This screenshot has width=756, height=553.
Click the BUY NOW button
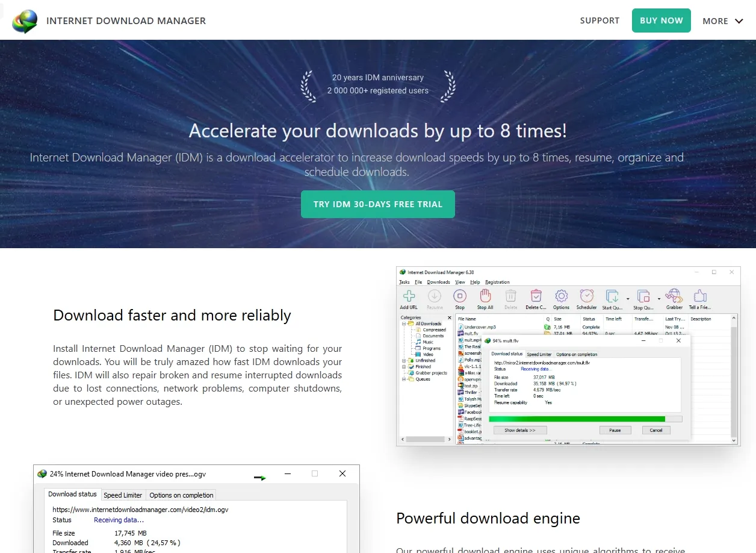pyautogui.click(x=661, y=20)
